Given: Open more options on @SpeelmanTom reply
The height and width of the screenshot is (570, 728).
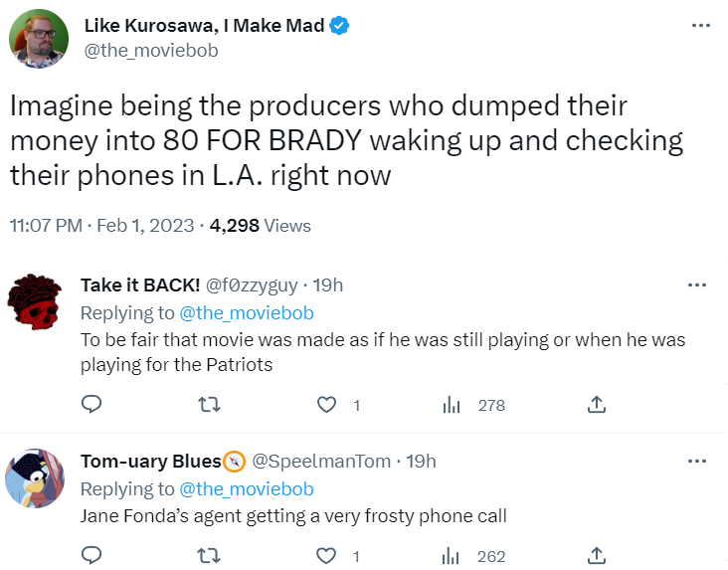Looking at the screenshot, I should [697, 461].
